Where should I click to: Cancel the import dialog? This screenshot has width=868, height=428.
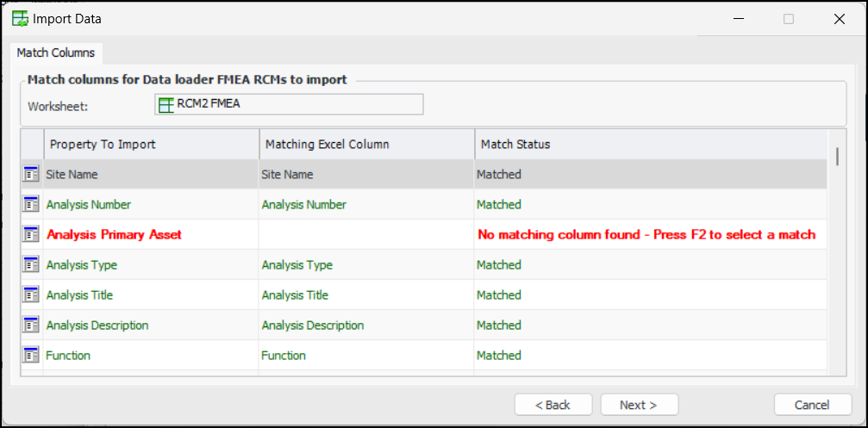[813, 405]
